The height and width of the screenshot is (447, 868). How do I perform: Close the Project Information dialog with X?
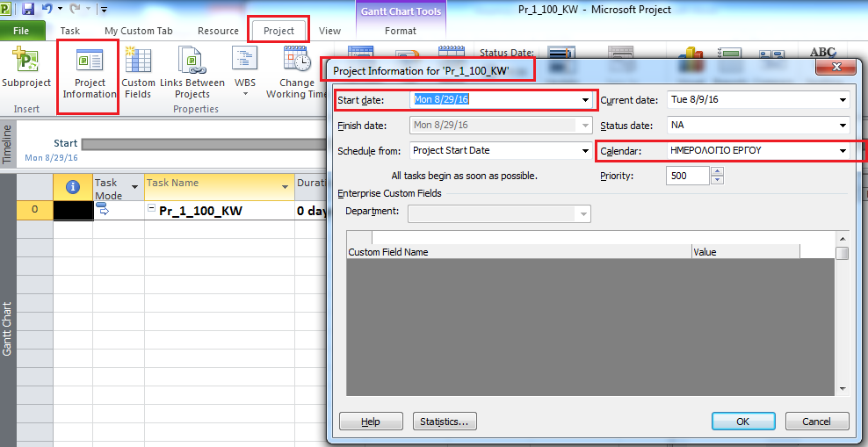[x=836, y=67]
